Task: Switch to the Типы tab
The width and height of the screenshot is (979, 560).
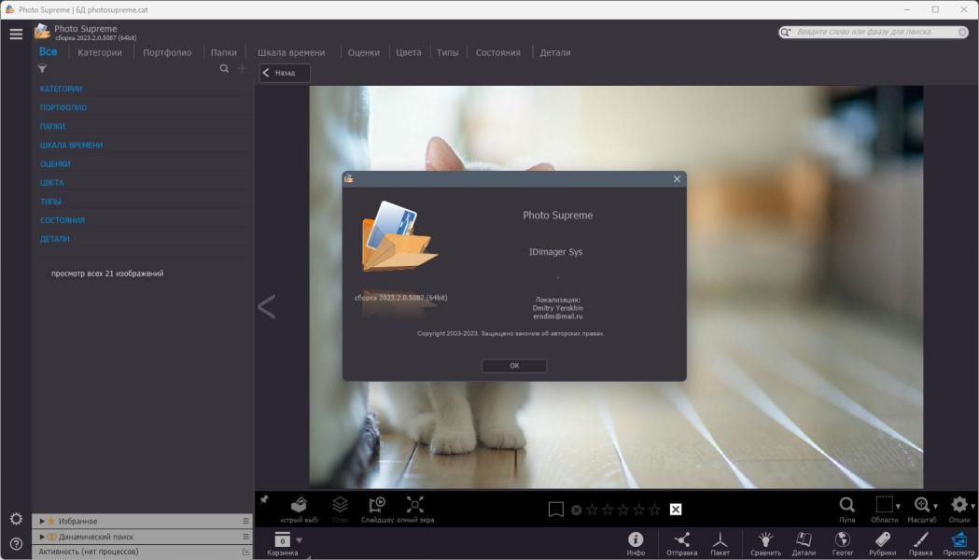Action: click(x=447, y=52)
